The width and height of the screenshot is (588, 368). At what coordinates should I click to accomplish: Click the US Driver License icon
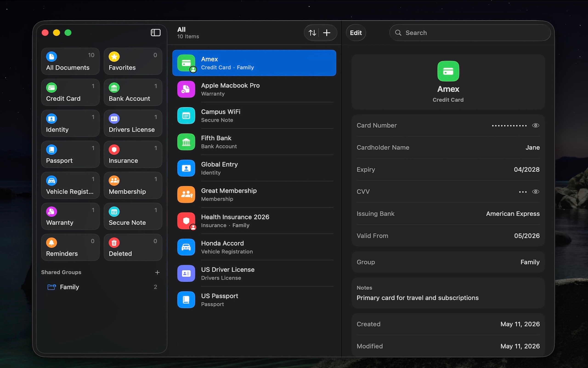click(186, 273)
